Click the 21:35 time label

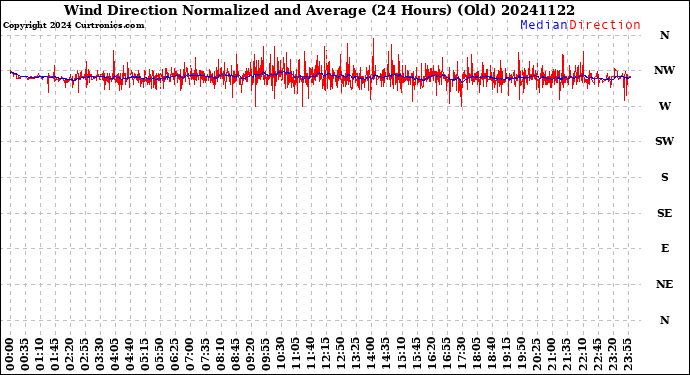(x=567, y=355)
